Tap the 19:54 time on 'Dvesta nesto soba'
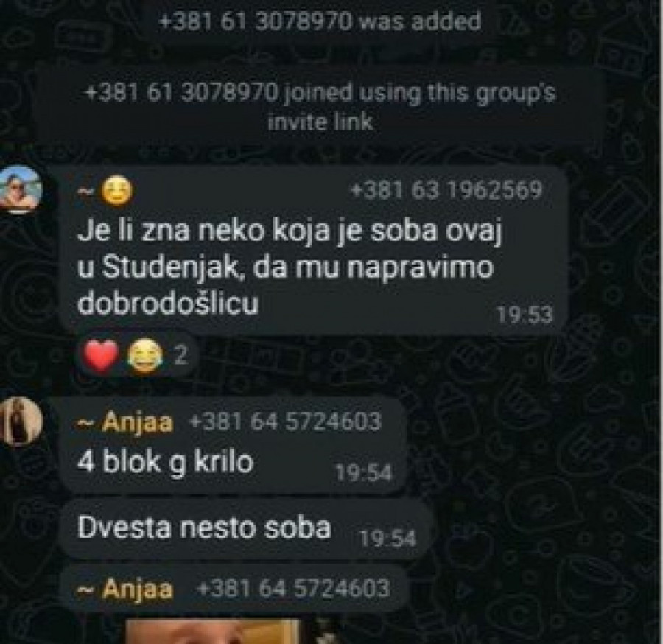663x644 pixels. click(x=387, y=539)
